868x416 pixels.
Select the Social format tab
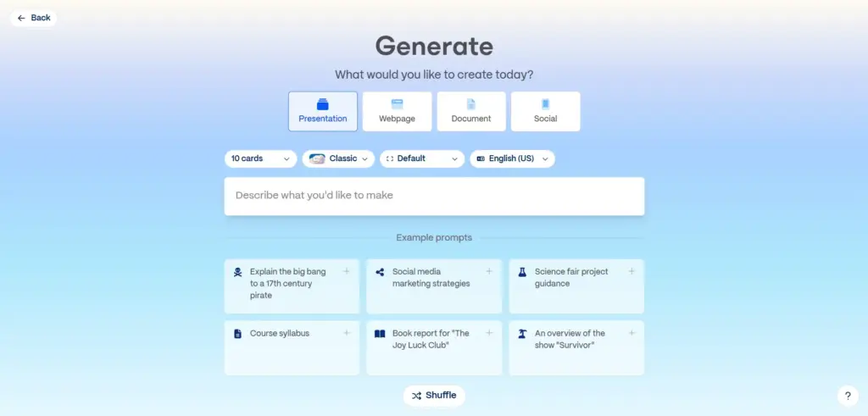(x=545, y=111)
